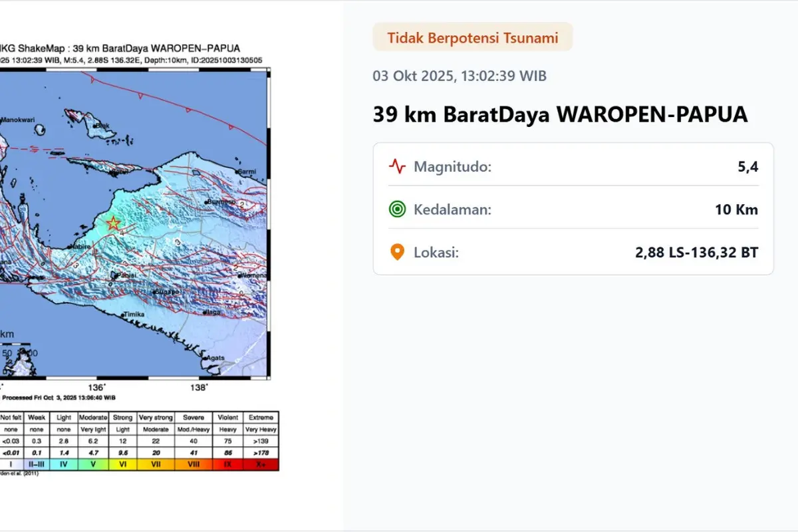Click the depth value "10 Km"
The image size is (798, 532).
[x=736, y=209]
